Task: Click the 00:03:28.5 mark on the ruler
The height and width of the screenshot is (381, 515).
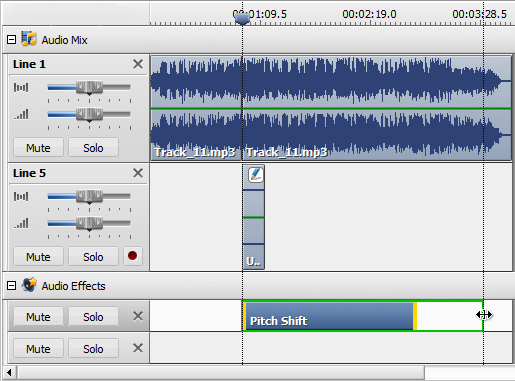Action: click(479, 14)
